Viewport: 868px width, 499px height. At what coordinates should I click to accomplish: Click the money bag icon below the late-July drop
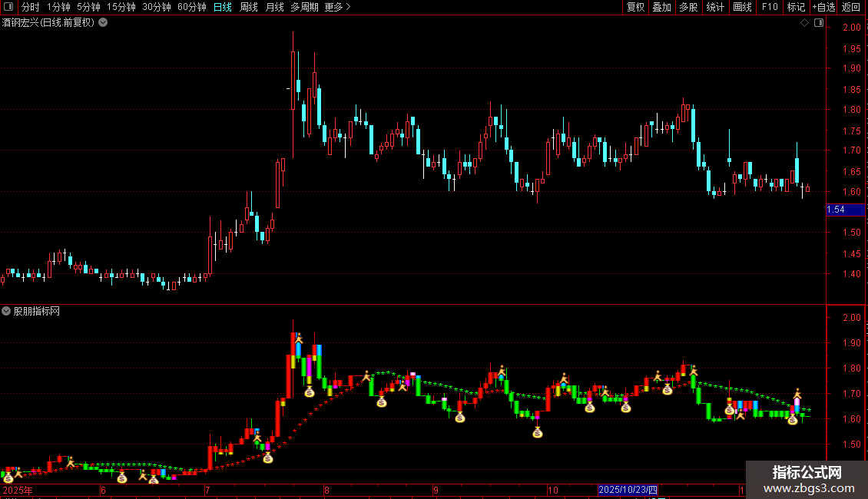310,392
